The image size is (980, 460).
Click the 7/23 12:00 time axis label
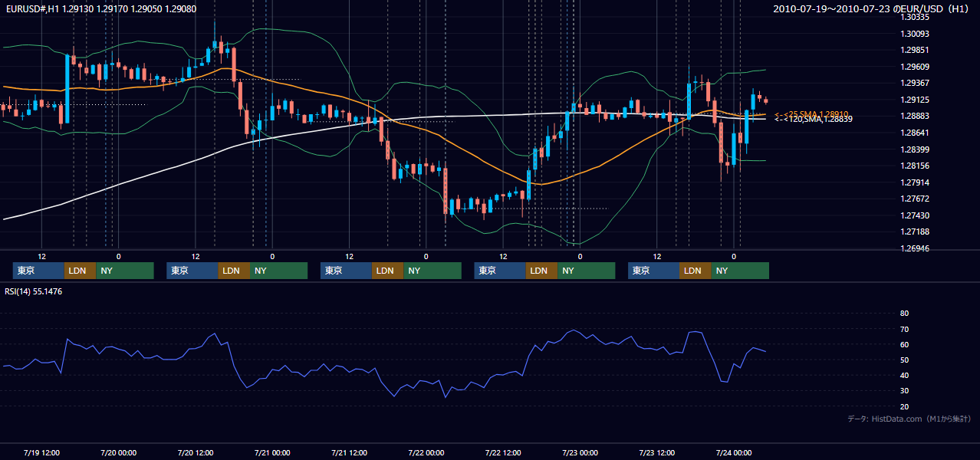pos(657,452)
